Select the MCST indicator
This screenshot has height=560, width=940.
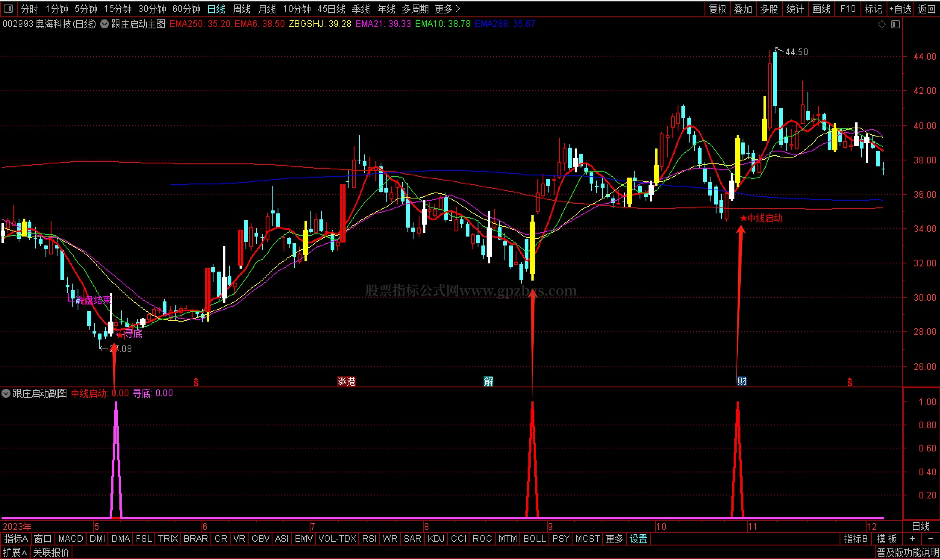point(587,539)
